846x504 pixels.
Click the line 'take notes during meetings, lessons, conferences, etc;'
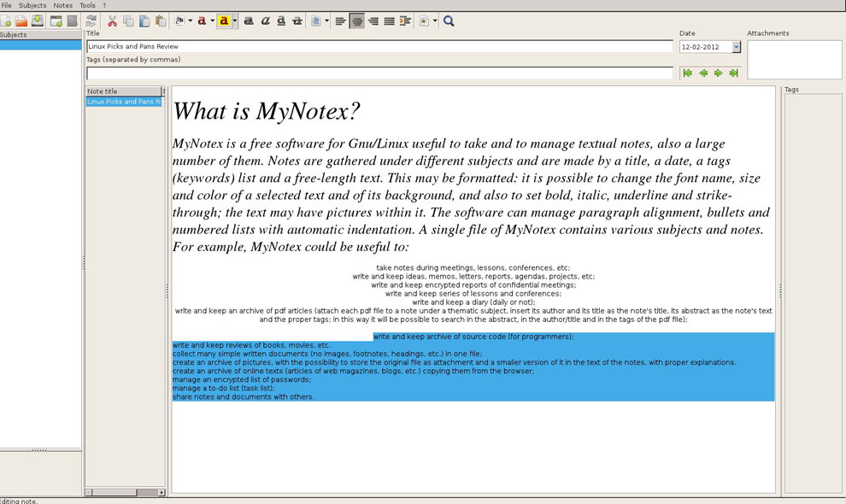pyautogui.click(x=473, y=267)
